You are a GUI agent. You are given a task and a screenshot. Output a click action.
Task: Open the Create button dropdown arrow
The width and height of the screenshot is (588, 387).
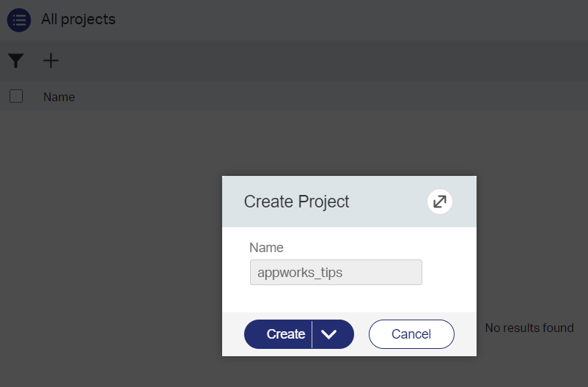(x=328, y=334)
